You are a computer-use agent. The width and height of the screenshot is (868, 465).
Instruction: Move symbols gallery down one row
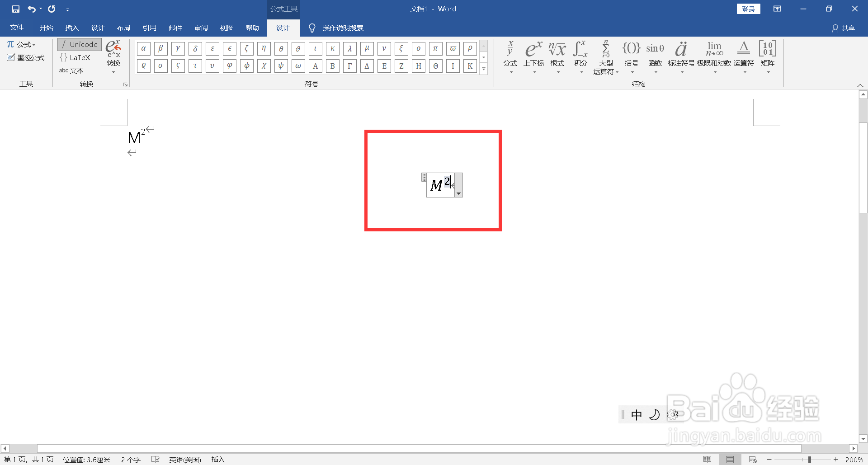484,57
